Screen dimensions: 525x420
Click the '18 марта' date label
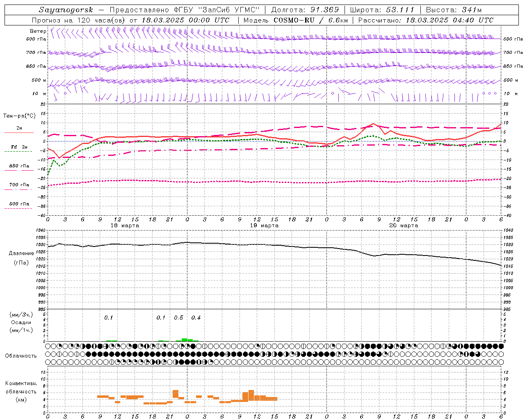click(125, 226)
